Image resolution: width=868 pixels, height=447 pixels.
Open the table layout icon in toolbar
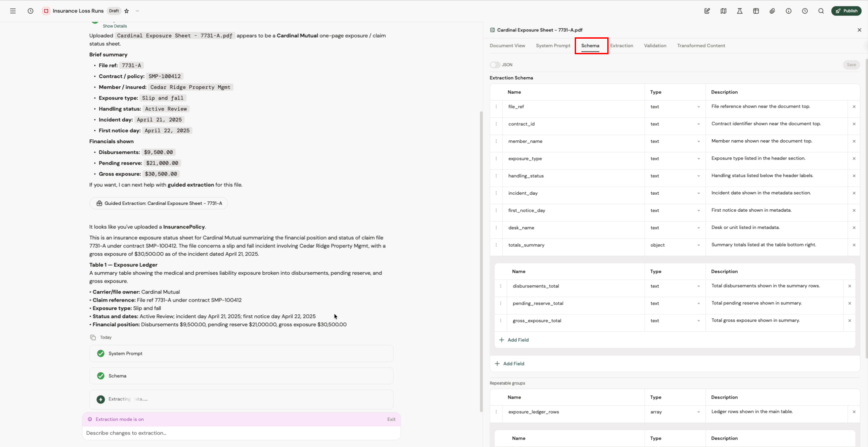click(x=756, y=11)
